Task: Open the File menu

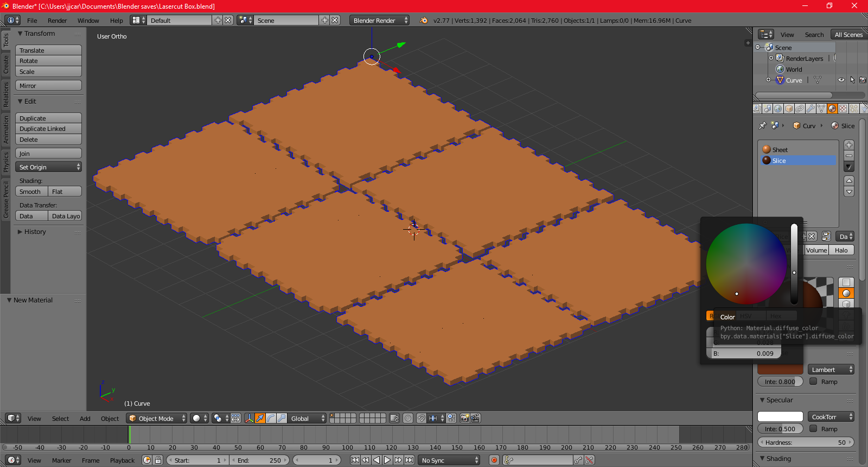Action: (32, 21)
